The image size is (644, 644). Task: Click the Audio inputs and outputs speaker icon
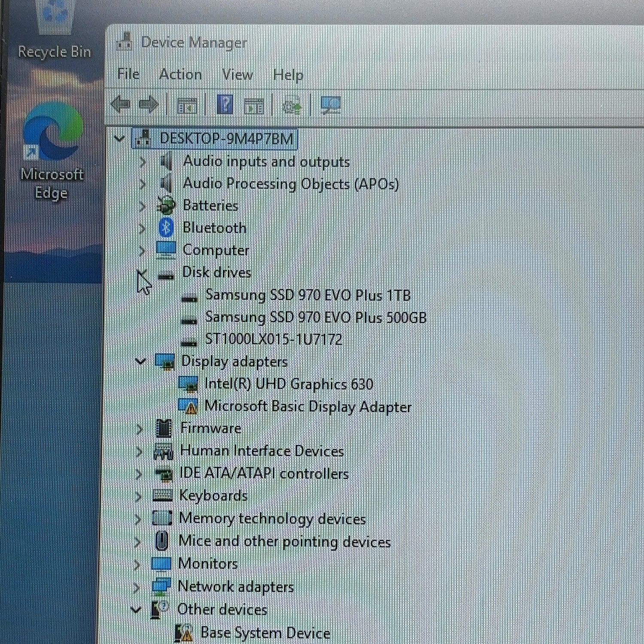tap(166, 161)
